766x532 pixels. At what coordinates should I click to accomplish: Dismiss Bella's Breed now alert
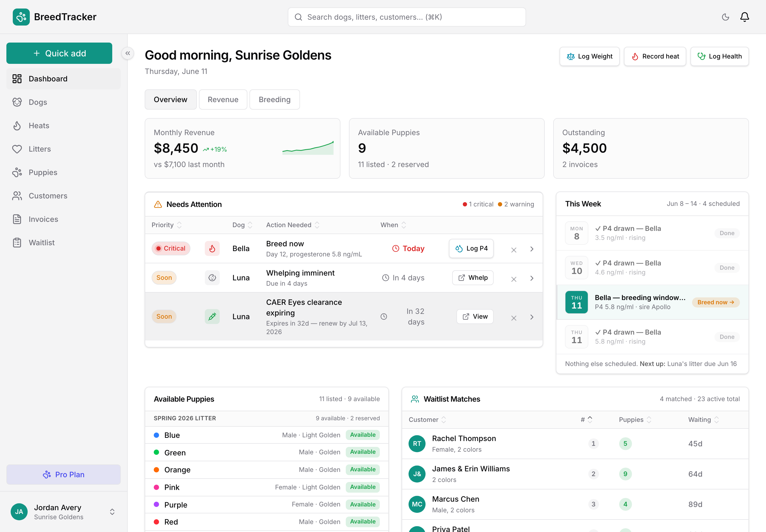(x=514, y=250)
